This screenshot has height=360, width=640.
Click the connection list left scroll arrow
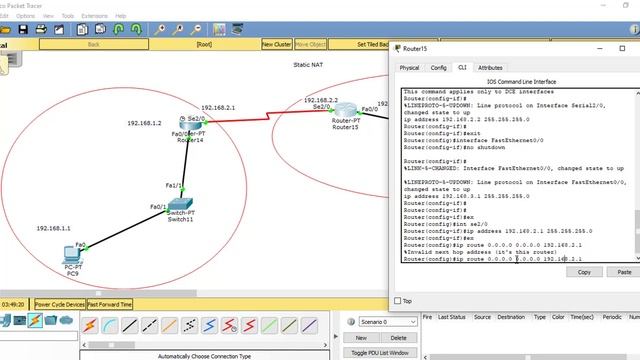coord(84,345)
